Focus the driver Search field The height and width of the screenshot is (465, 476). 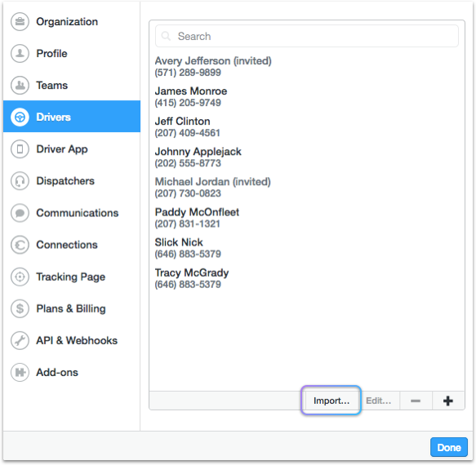(307, 36)
